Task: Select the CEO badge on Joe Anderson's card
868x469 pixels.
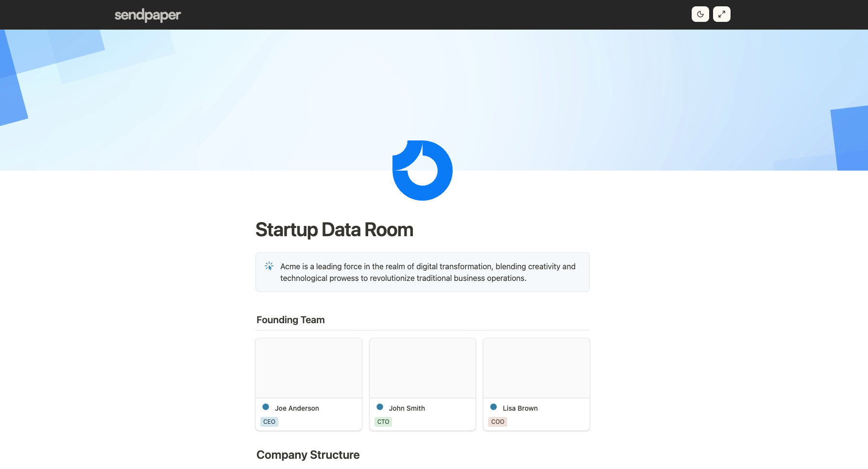Action: coord(269,421)
